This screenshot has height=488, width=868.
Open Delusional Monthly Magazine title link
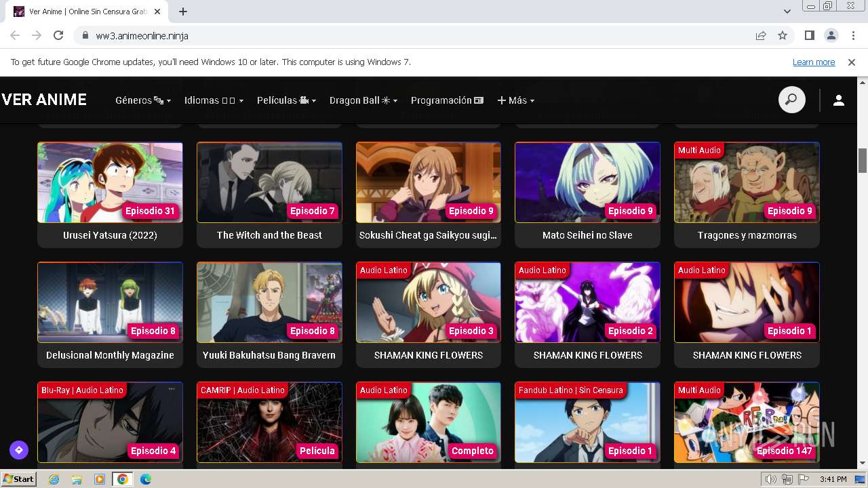click(110, 355)
